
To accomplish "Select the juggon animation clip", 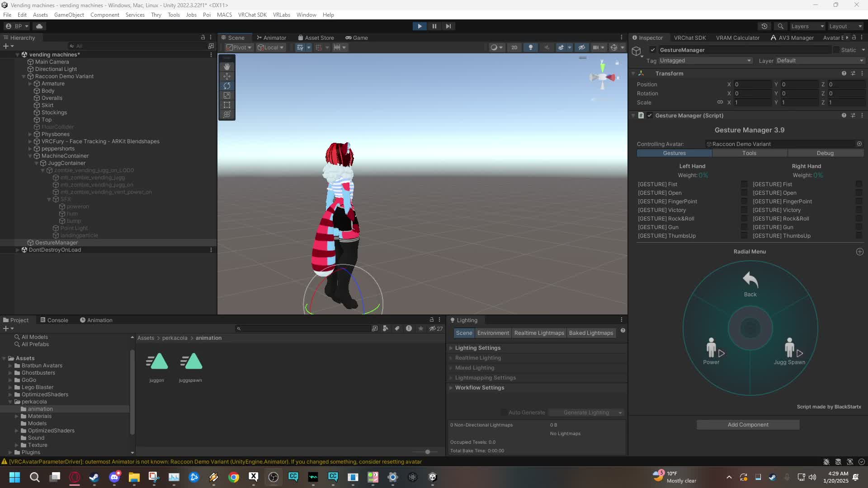I will (x=157, y=367).
